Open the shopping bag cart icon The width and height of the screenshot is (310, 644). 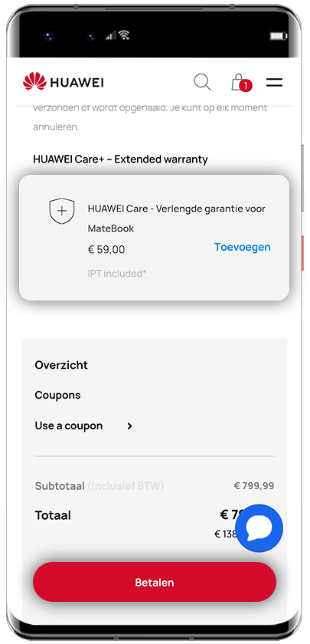[x=238, y=82]
